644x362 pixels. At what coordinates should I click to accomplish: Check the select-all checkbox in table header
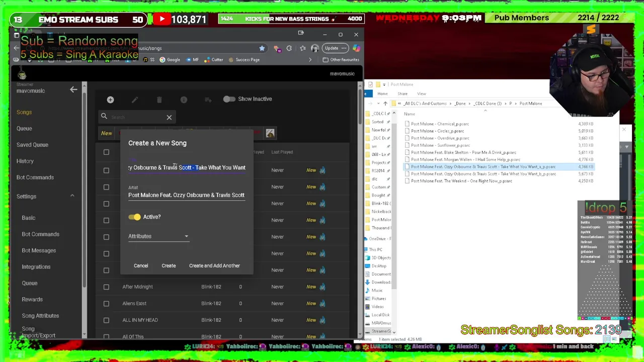pyautogui.click(x=106, y=152)
